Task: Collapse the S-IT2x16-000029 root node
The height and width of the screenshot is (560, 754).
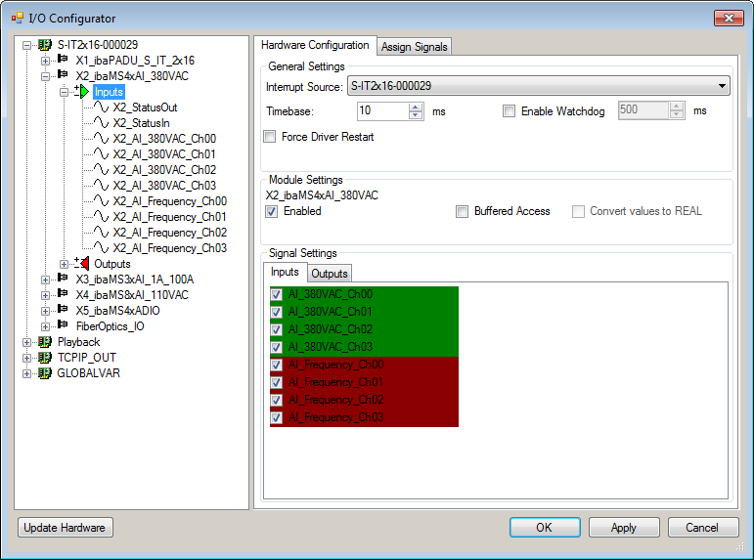Action: coord(27,45)
